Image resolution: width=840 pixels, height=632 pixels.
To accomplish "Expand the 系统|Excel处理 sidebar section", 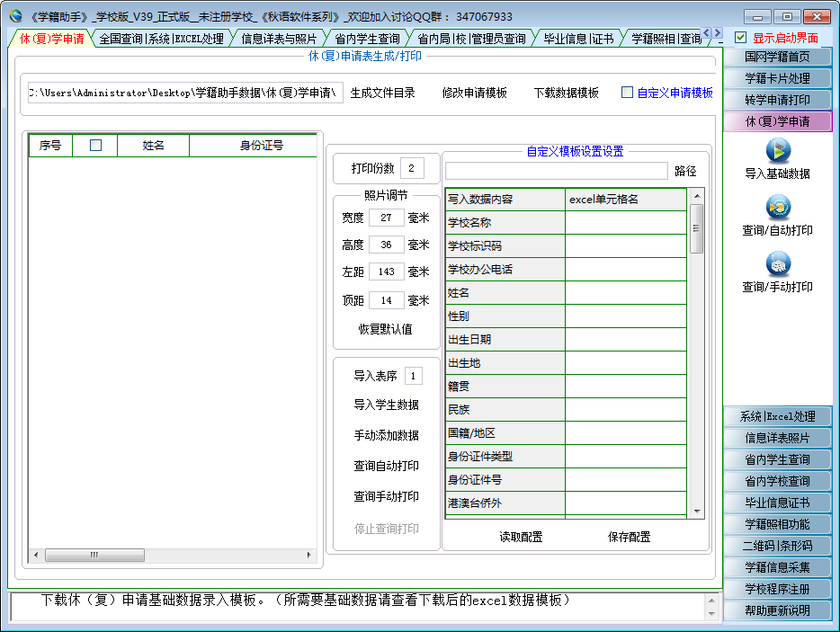I will tap(777, 416).
